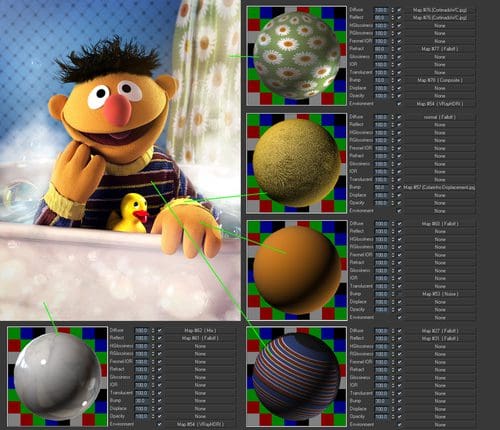Open Displace None slot of yellow fuzzy material

pos(440,195)
